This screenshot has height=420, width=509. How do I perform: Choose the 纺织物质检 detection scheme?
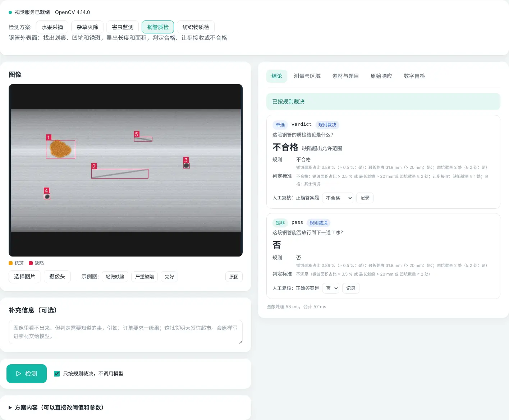click(196, 27)
